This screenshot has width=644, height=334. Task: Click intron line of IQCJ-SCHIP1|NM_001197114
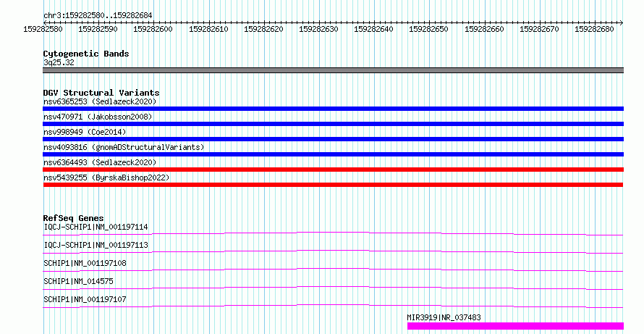(333, 233)
